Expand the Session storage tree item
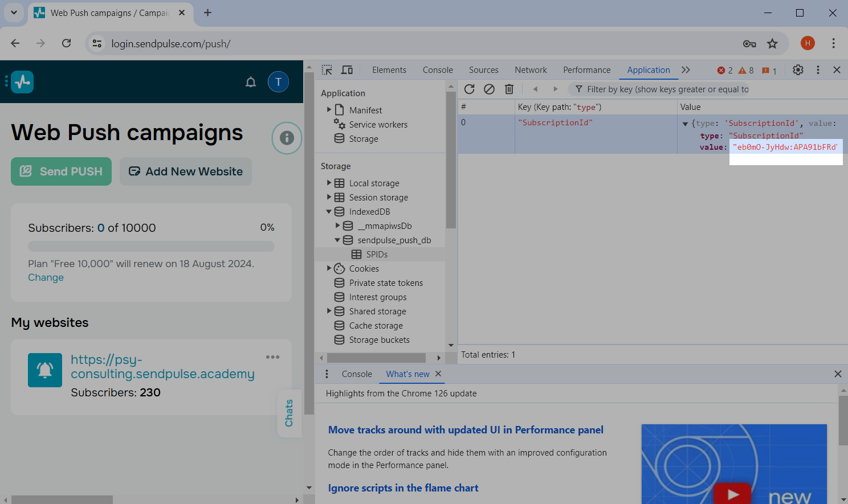The height and width of the screenshot is (504, 848). click(x=329, y=197)
